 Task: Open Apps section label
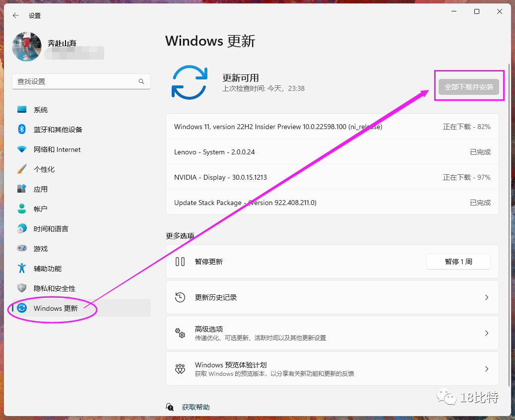41,189
